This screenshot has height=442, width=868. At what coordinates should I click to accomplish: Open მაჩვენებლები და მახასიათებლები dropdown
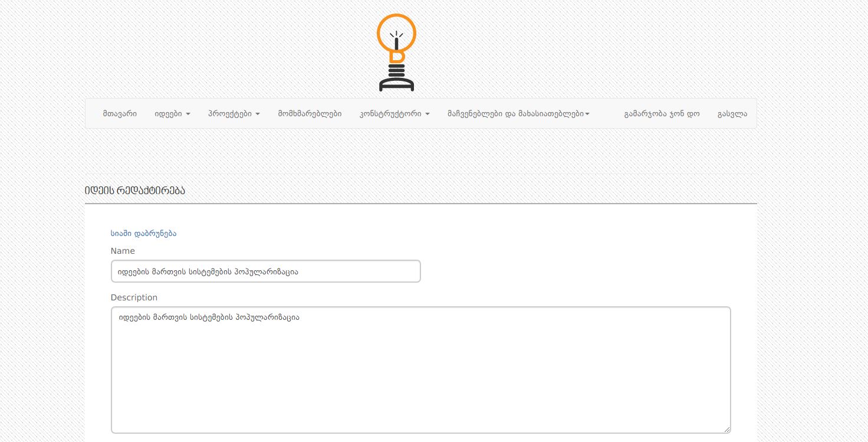coord(518,114)
